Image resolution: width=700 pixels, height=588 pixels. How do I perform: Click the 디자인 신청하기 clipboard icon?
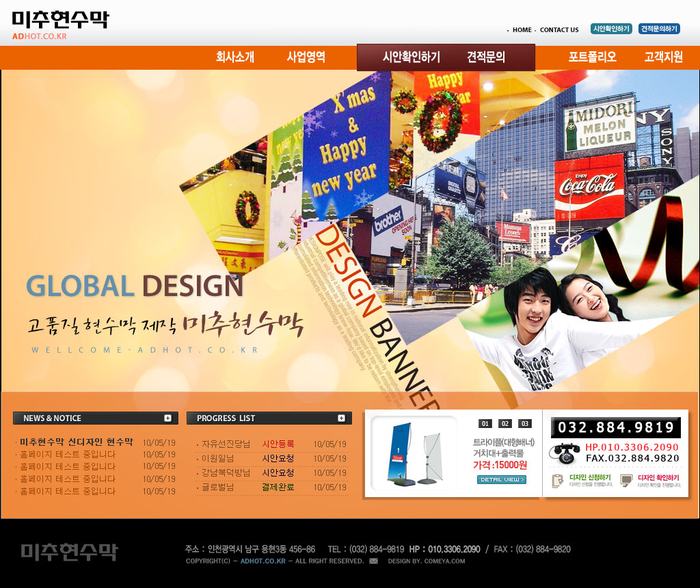pyautogui.click(x=557, y=480)
